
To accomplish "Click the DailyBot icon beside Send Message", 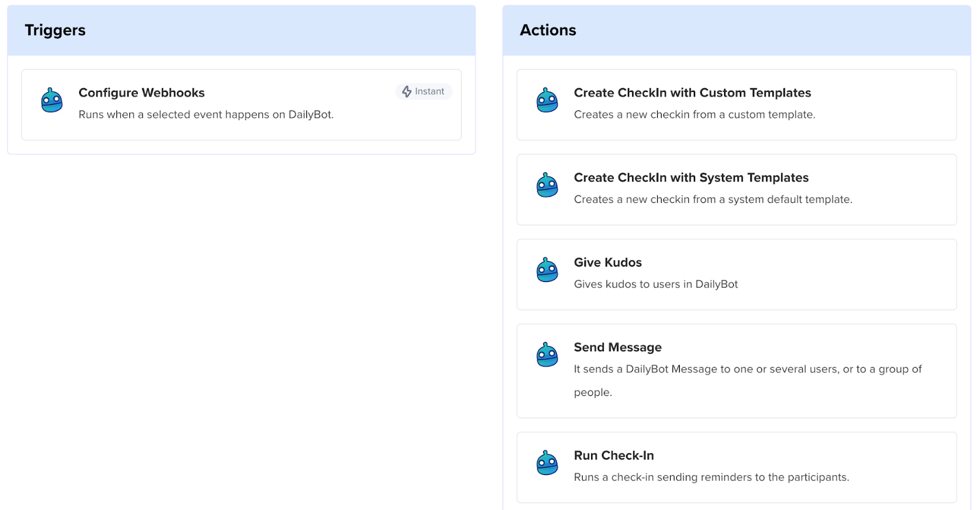I will tap(547, 354).
